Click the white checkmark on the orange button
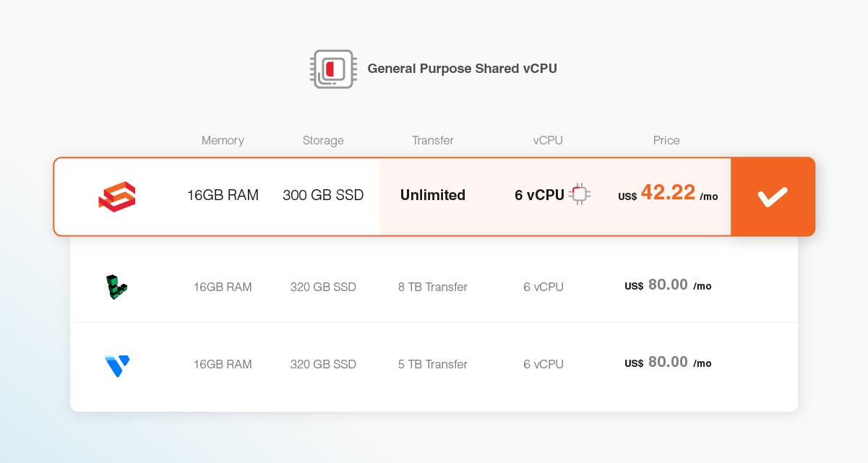This screenshot has width=868, height=463. click(773, 196)
